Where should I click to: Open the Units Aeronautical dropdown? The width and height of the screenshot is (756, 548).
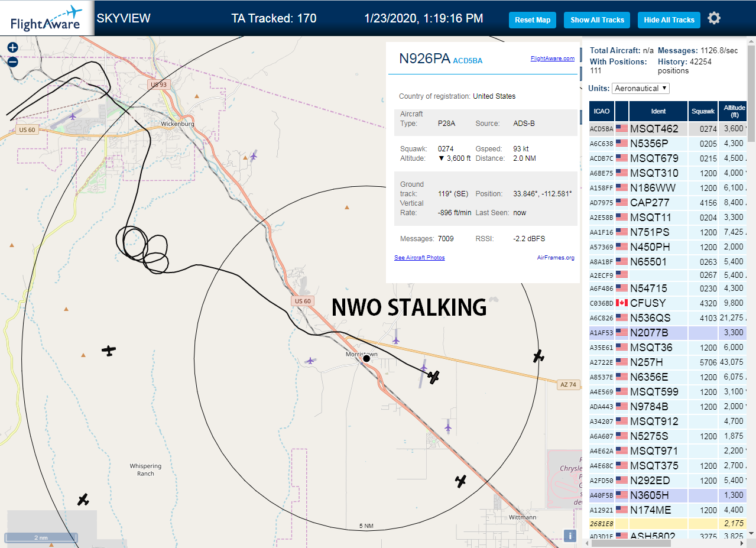641,88
